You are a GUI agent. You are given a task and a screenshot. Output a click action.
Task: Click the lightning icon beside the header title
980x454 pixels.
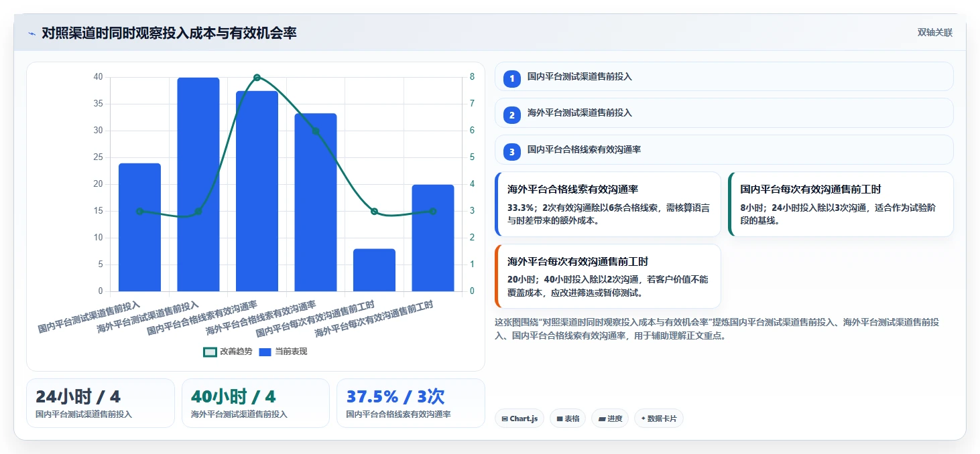point(32,33)
